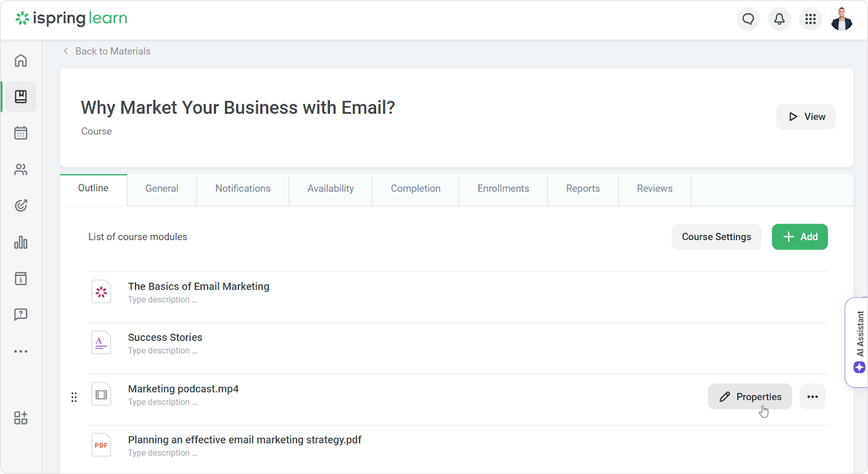Grab the drag handle beside Marketing podcast.mp4
Screen dimensions: 868x474
[74, 397]
